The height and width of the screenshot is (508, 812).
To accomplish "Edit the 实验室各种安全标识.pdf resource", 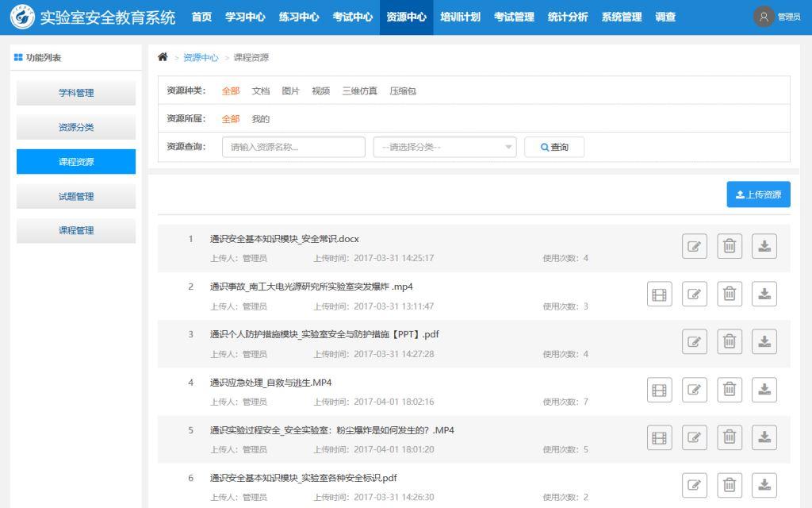I will click(x=694, y=485).
